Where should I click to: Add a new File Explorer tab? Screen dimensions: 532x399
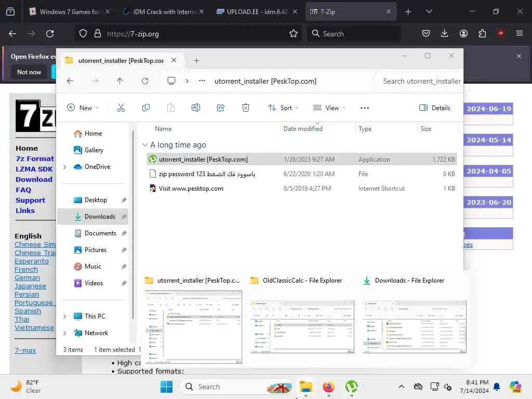tap(196, 61)
